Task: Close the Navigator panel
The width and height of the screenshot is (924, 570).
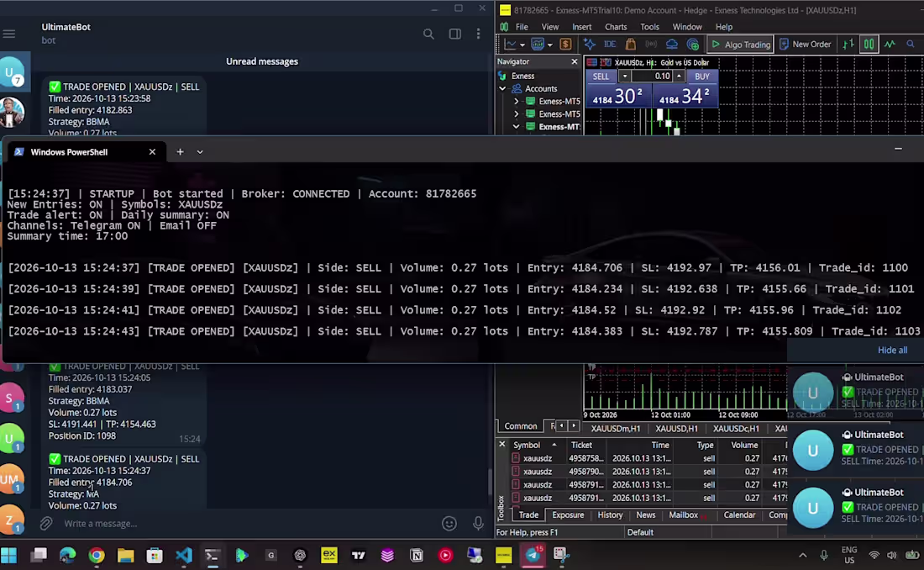Action: tap(575, 61)
